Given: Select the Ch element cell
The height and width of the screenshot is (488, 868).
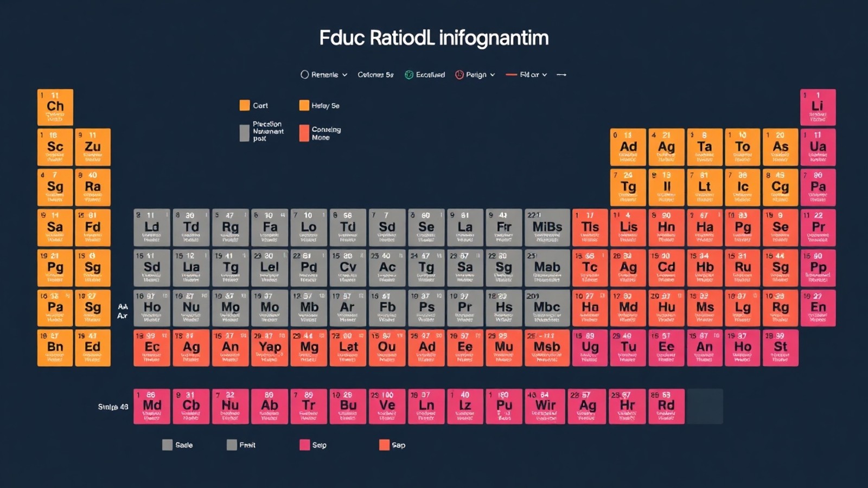Looking at the screenshot, I should (55, 107).
